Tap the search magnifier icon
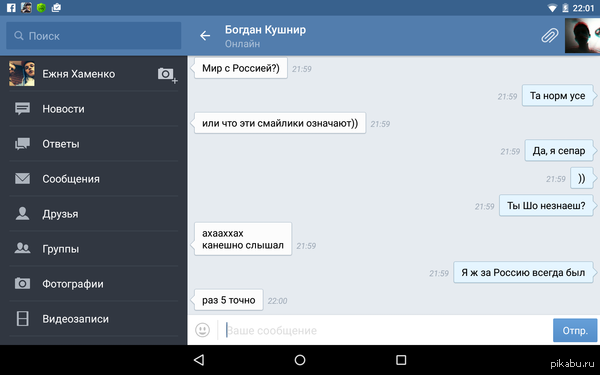This screenshot has height=375, width=600. 19,36
